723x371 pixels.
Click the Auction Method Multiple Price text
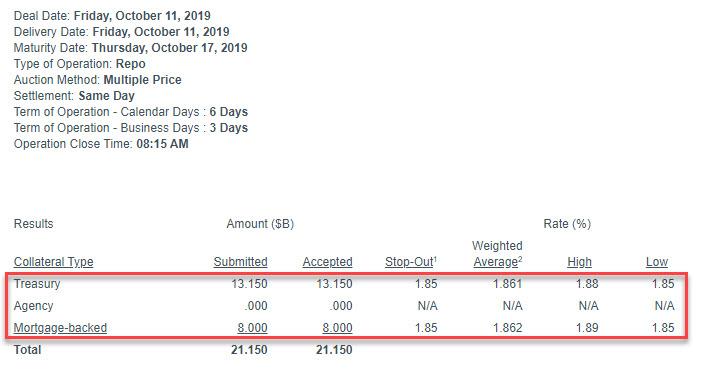142,80
